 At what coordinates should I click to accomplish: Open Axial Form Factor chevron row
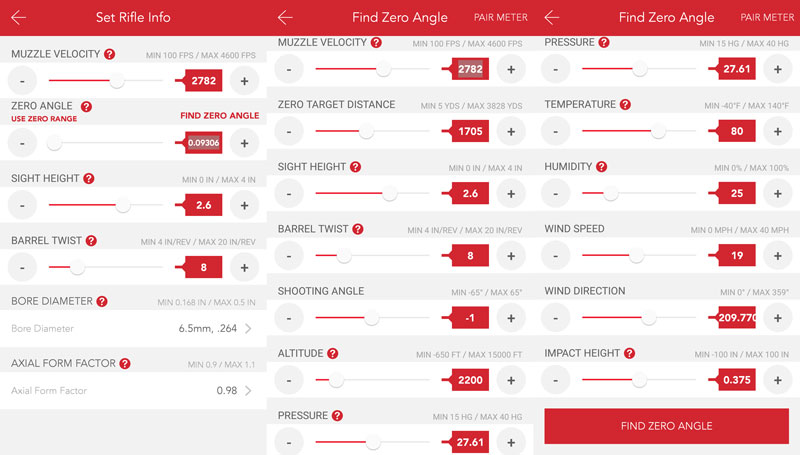coord(133,391)
